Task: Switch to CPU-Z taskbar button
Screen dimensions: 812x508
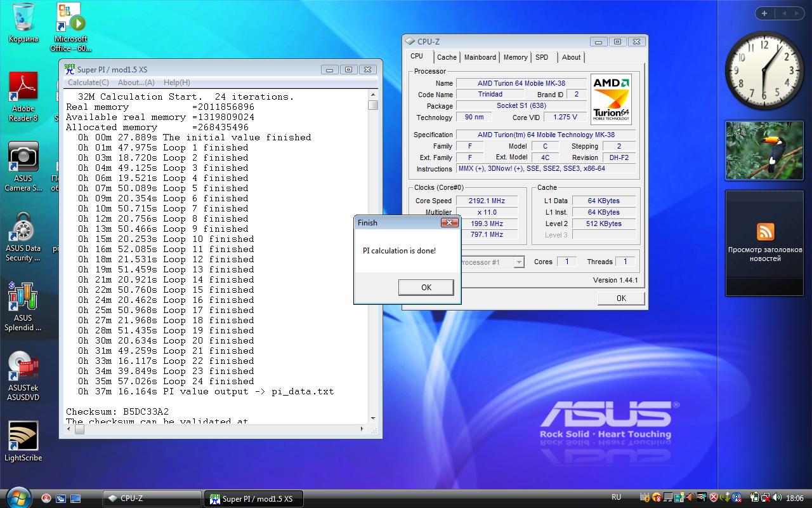Action: (152, 498)
